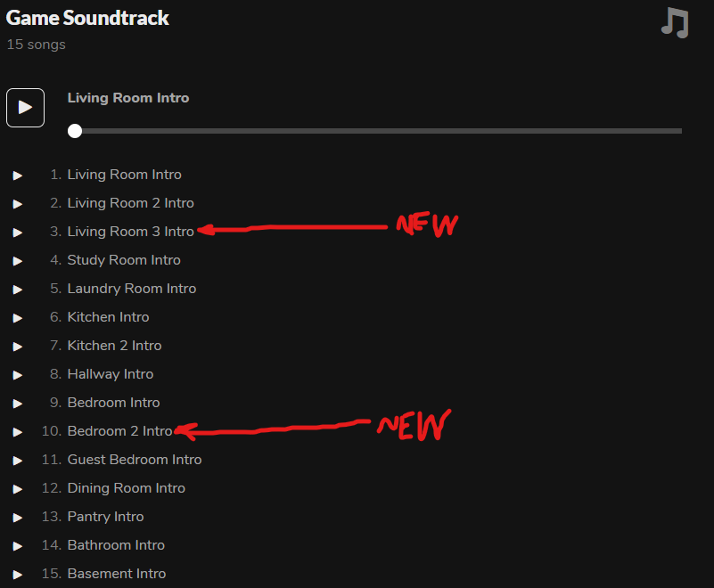
Task: Click the main play button
Action: tap(25, 108)
